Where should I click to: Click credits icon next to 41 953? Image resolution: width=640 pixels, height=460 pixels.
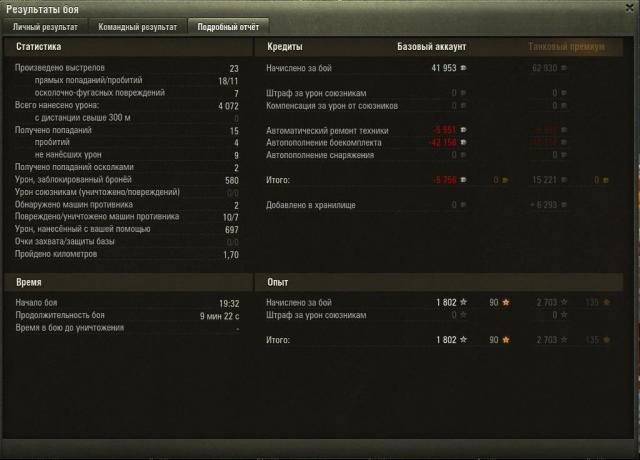tap(463, 68)
